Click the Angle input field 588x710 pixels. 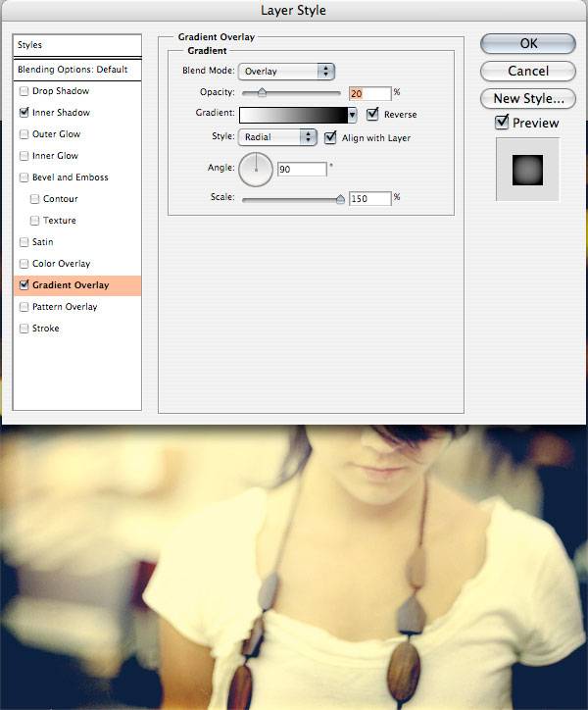coord(302,170)
